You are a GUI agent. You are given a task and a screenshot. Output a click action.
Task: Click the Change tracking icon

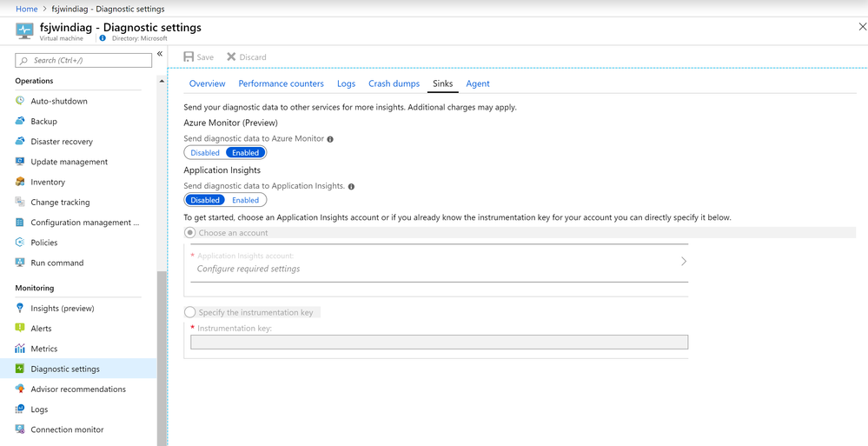20,202
